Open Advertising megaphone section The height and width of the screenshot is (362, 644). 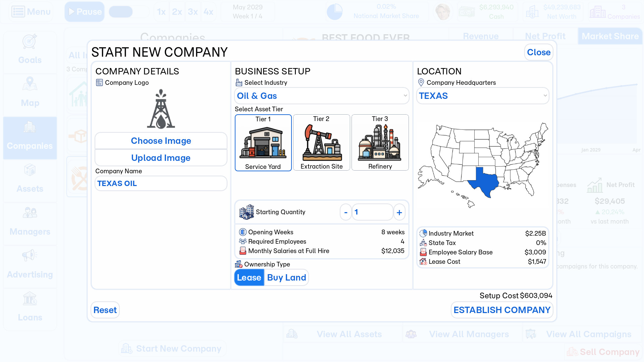click(30, 266)
